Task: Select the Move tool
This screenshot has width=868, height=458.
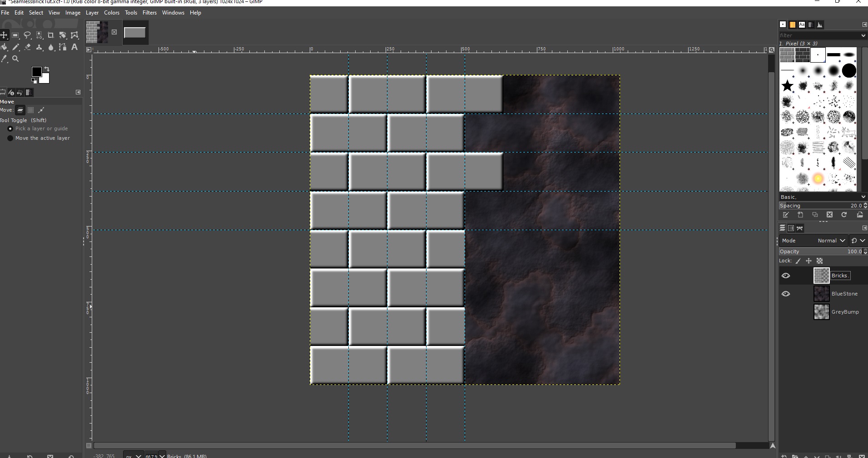Action: (4, 35)
